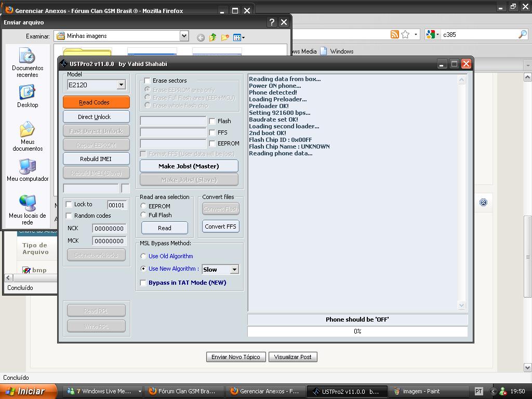Tick the EEPROM file checkbox
Image resolution: width=532 pixels, height=399 pixels.
click(212, 143)
